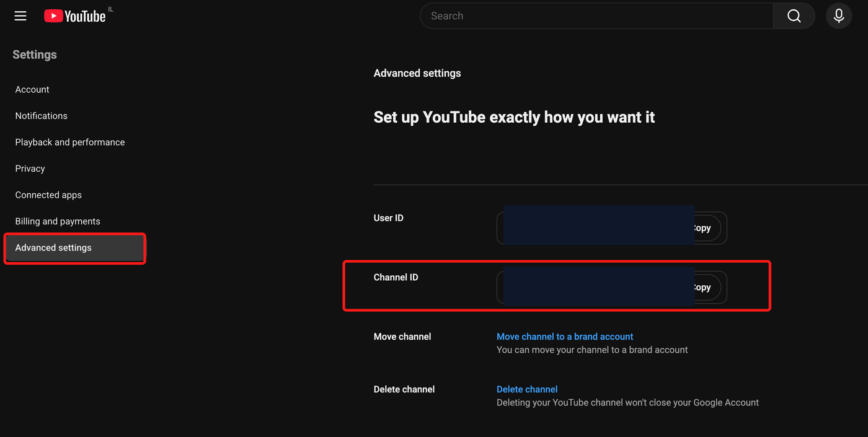Click the Settings heading text
This screenshot has width=868, height=437.
(35, 55)
